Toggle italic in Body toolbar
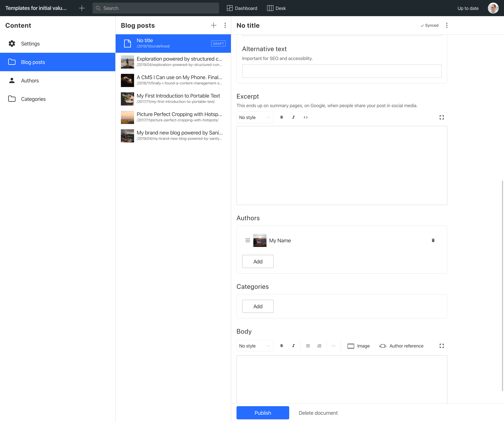 click(x=293, y=346)
